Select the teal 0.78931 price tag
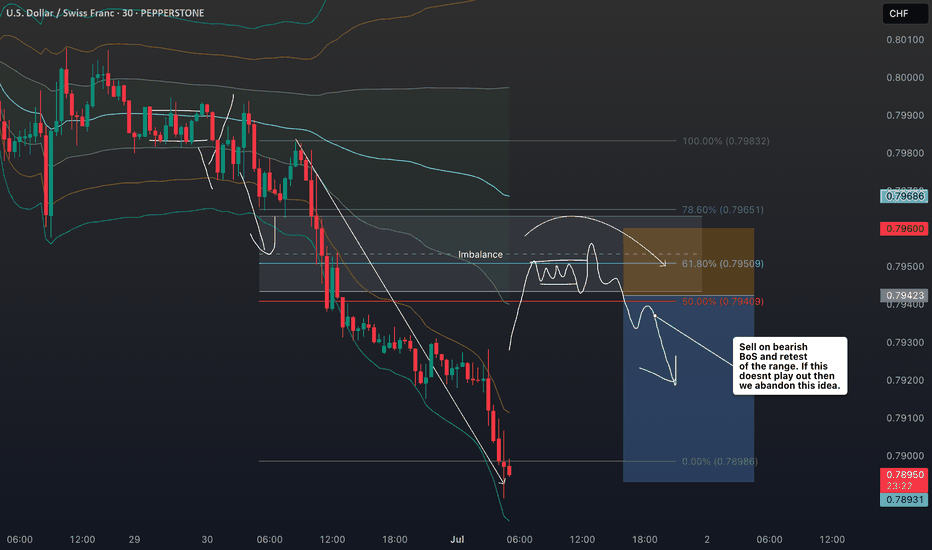Image resolution: width=932 pixels, height=550 pixels. click(x=904, y=499)
